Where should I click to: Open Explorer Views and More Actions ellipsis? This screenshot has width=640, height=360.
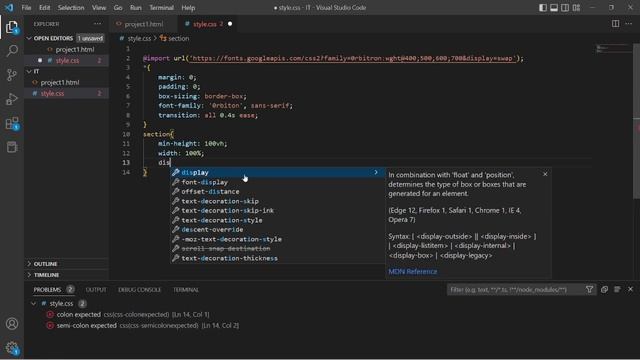98,24
